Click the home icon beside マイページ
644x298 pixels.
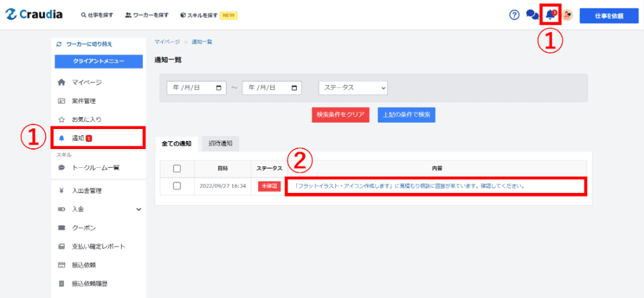62,83
